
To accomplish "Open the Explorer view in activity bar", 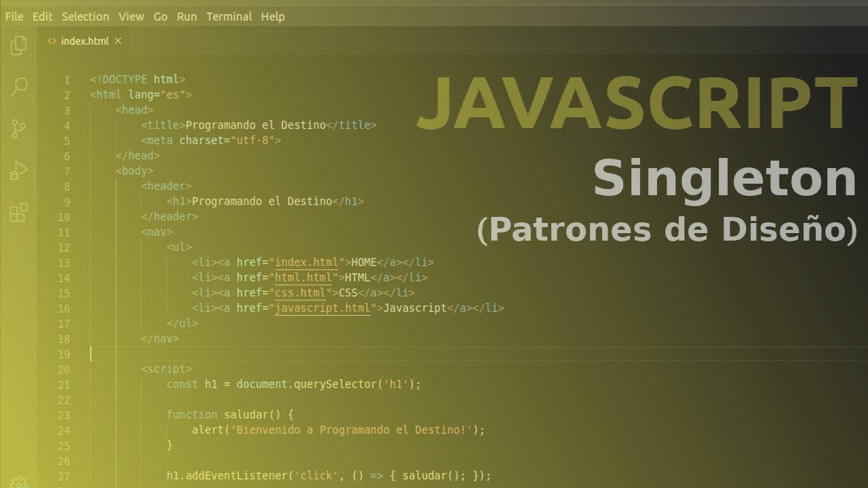I will [19, 45].
